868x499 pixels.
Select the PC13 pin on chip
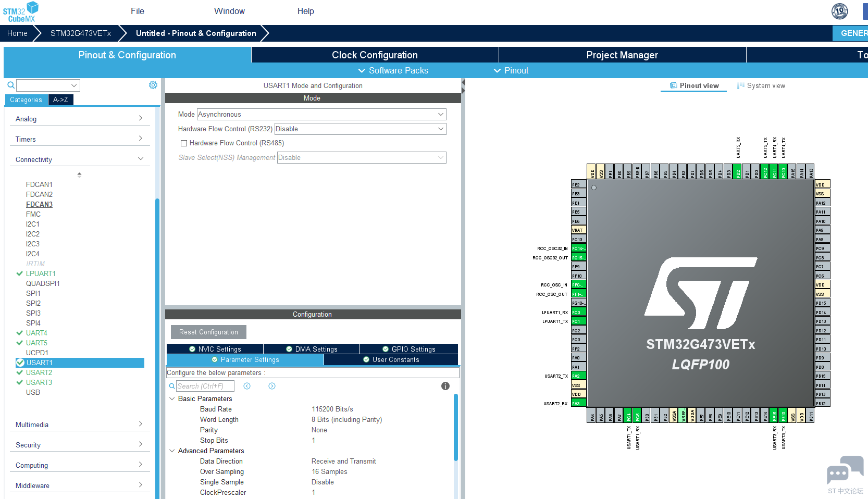(x=579, y=240)
